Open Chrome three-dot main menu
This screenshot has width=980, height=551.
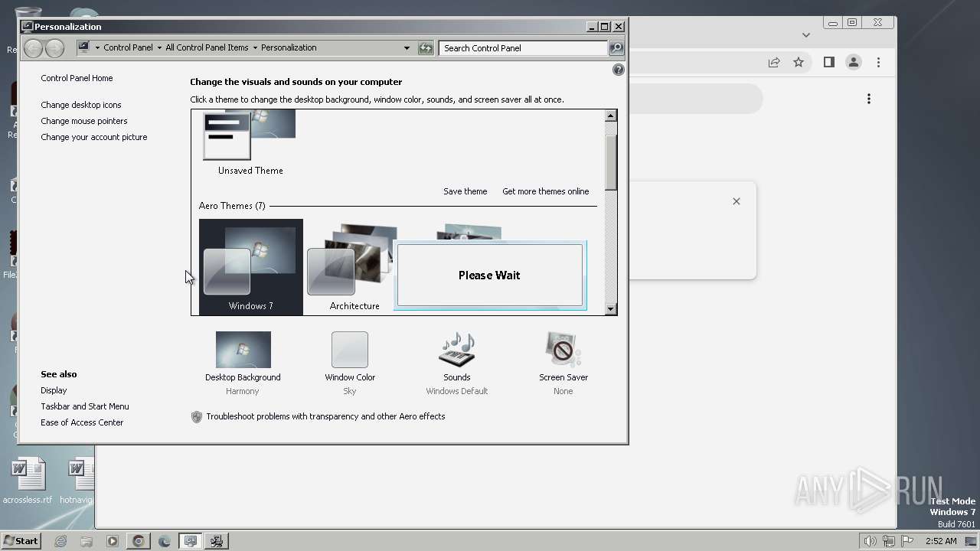878,62
